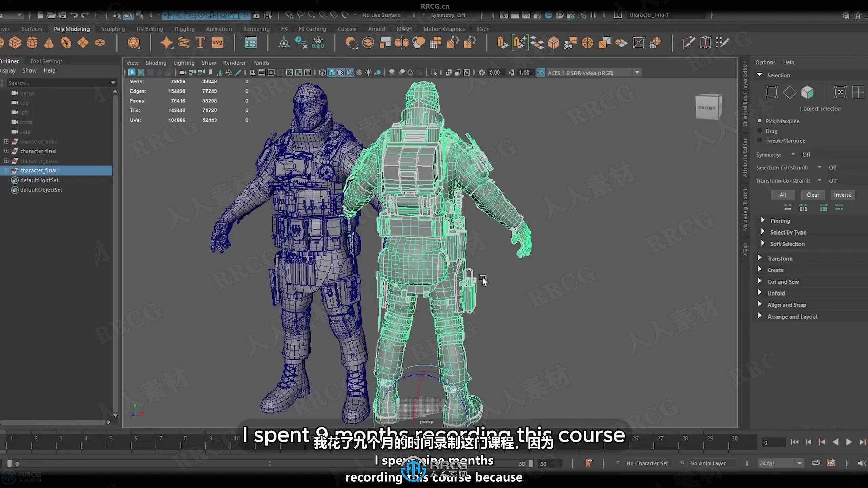Toggle timeline loop playback icon
Image resolution: width=868 pixels, height=488 pixels.
[x=816, y=463]
